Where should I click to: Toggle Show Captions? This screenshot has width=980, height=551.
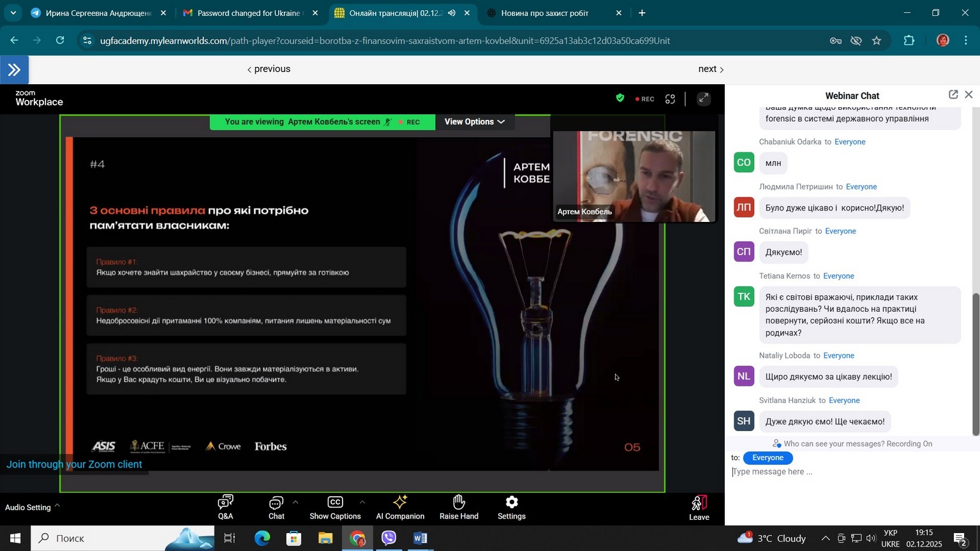coord(335,507)
